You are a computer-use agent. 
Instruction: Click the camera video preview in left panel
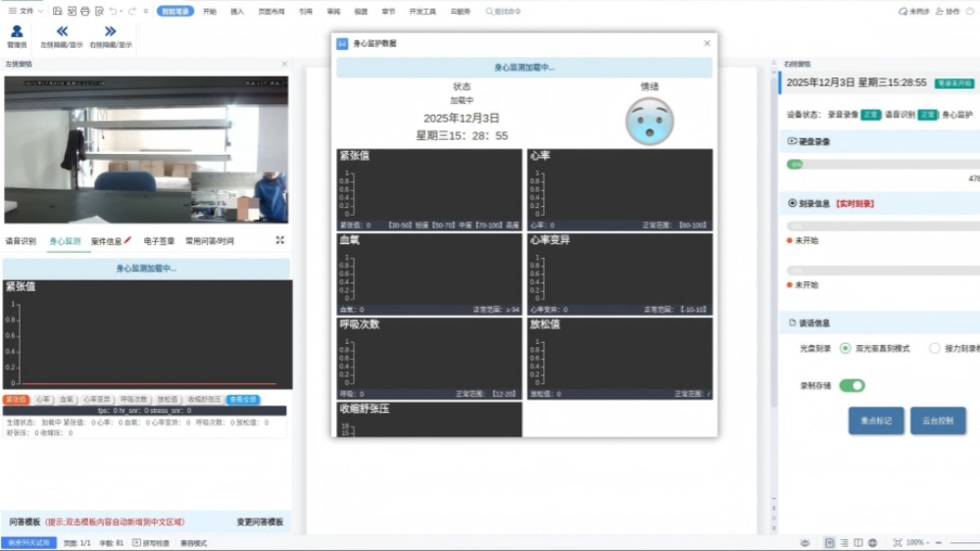[145, 149]
